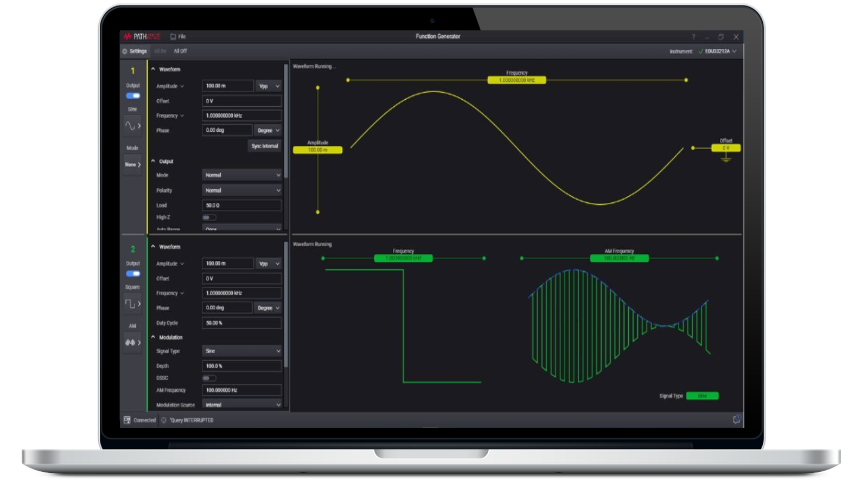Open notifications icon in status bar
868x488 pixels.
[x=736, y=420]
